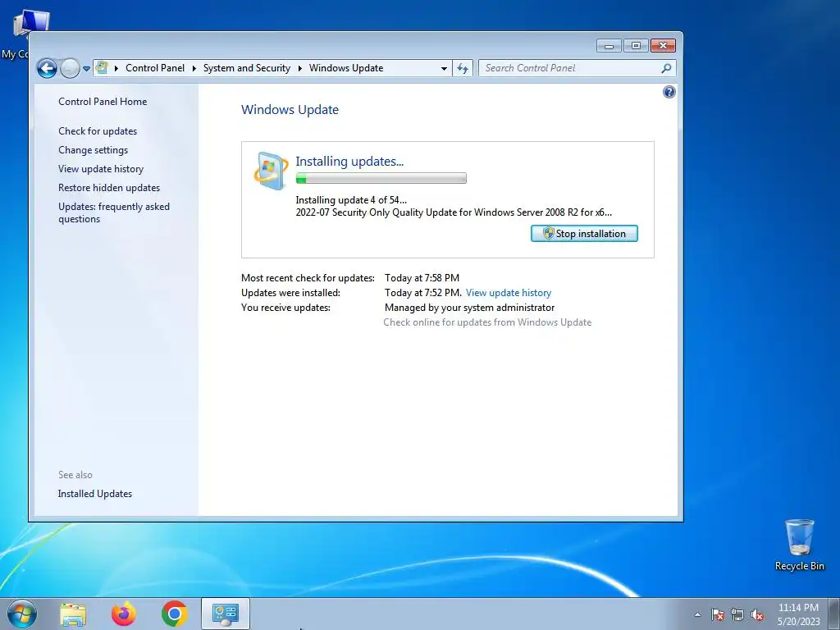Expand arrow before Control Panel breadcrumb
This screenshot has height=630, width=840.
pyautogui.click(x=116, y=68)
